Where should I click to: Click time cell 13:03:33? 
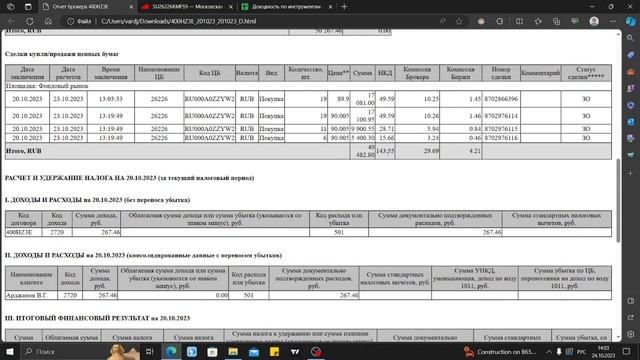pos(111,99)
